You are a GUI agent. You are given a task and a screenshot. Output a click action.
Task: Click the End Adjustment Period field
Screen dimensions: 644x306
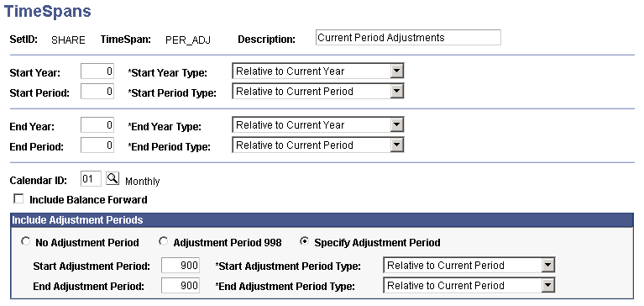click(x=181, y=286)
